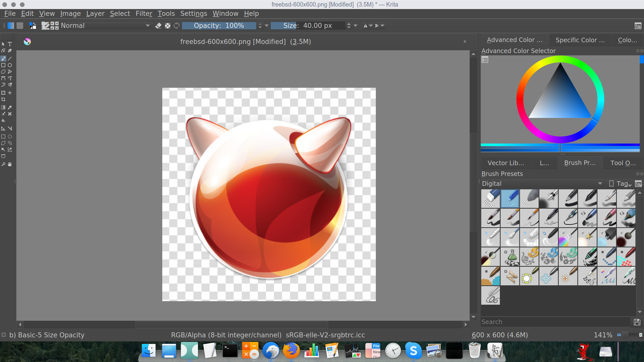Select the Fill bucket tool

point(3,120)
